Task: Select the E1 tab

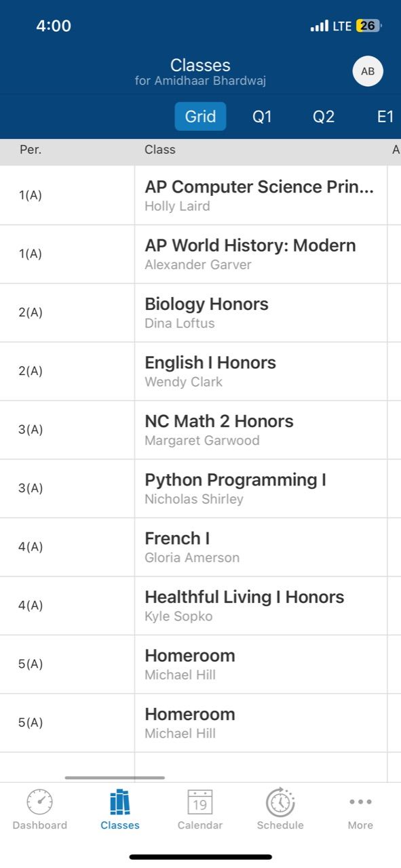Action: pyautogui.click(x=385, y=117)
